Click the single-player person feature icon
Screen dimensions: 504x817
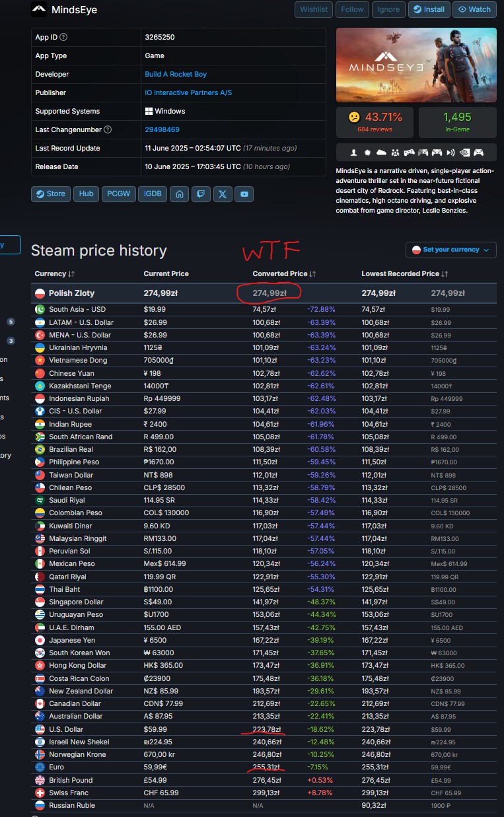tap(354, 153)
